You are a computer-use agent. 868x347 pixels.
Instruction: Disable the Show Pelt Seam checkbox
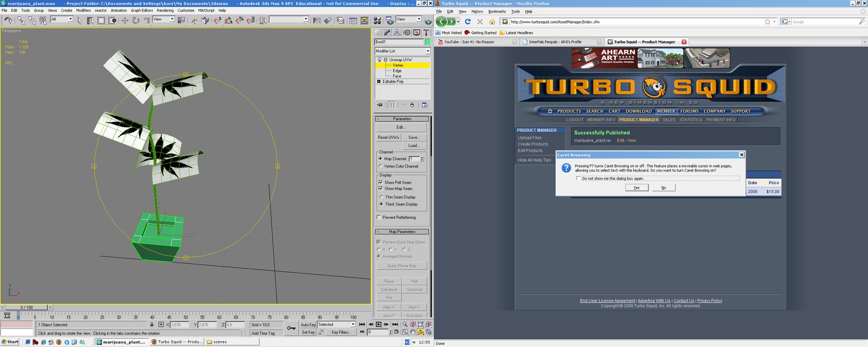381,183
